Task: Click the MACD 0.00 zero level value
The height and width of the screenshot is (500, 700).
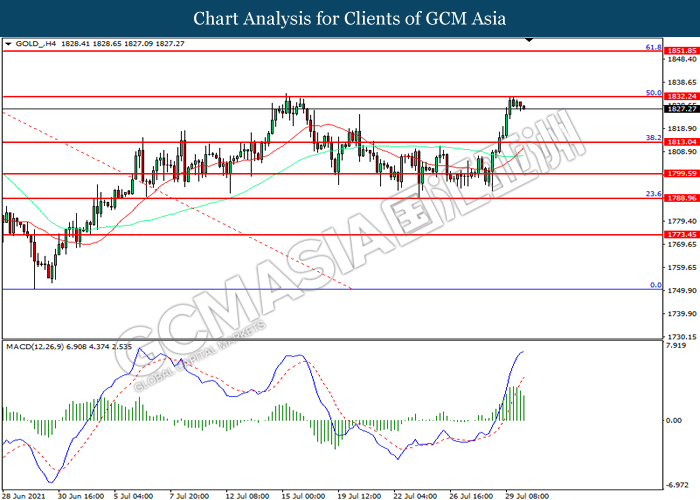Action: [x=674, y=420]
